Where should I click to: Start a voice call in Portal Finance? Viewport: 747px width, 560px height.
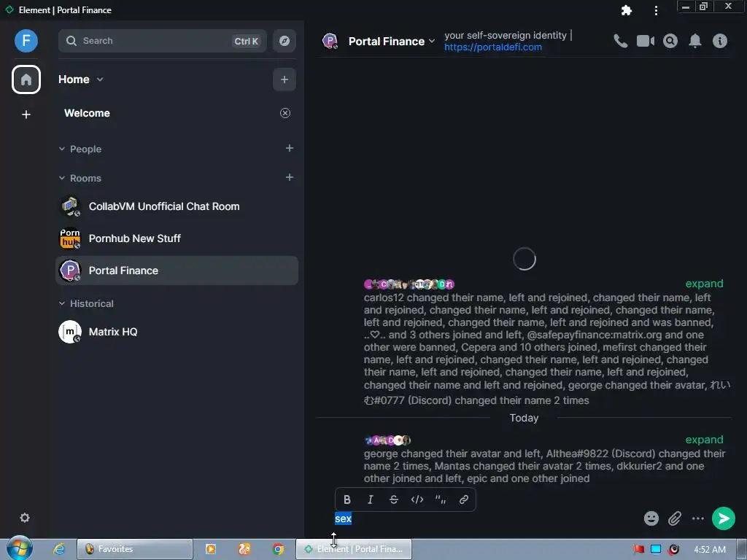(620, 41)
